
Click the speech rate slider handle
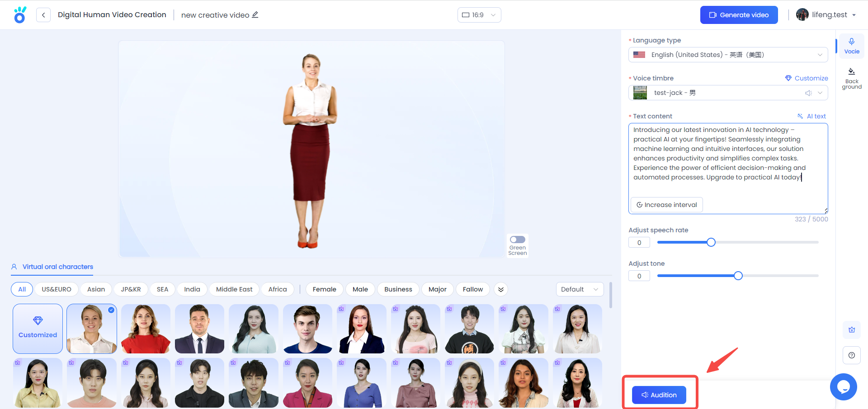[711, 242]
